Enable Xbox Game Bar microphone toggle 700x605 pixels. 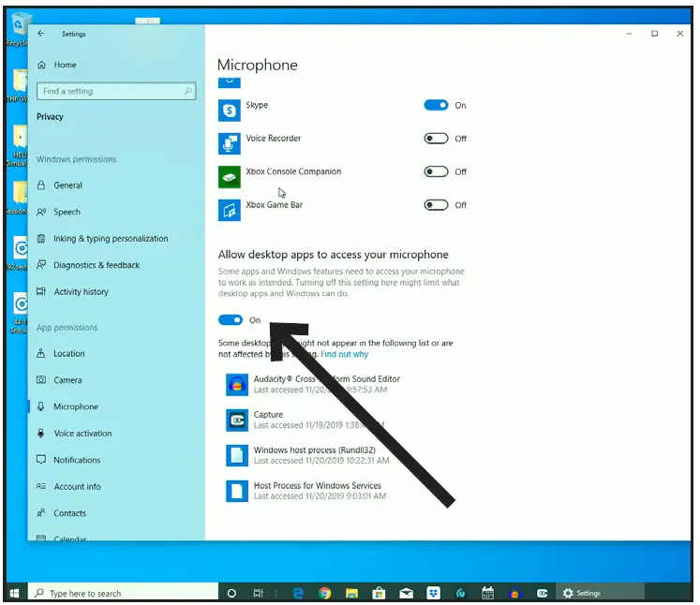tap(436, 205)
